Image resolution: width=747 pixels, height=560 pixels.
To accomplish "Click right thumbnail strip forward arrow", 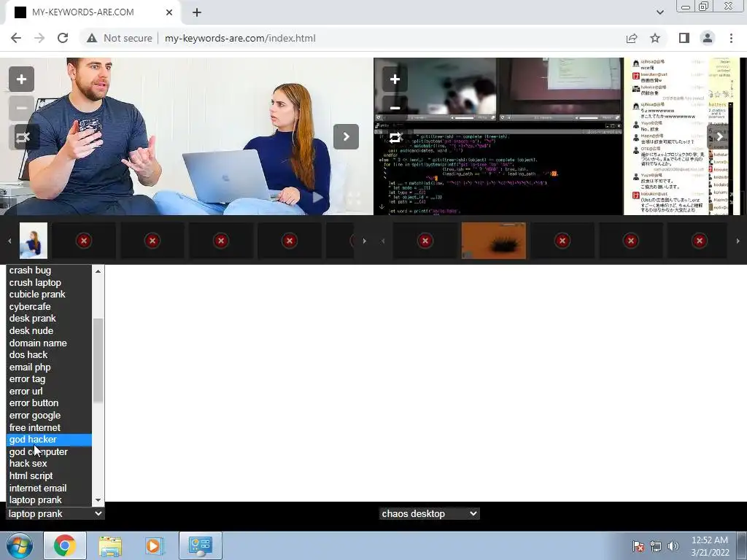I will [738, 241].
